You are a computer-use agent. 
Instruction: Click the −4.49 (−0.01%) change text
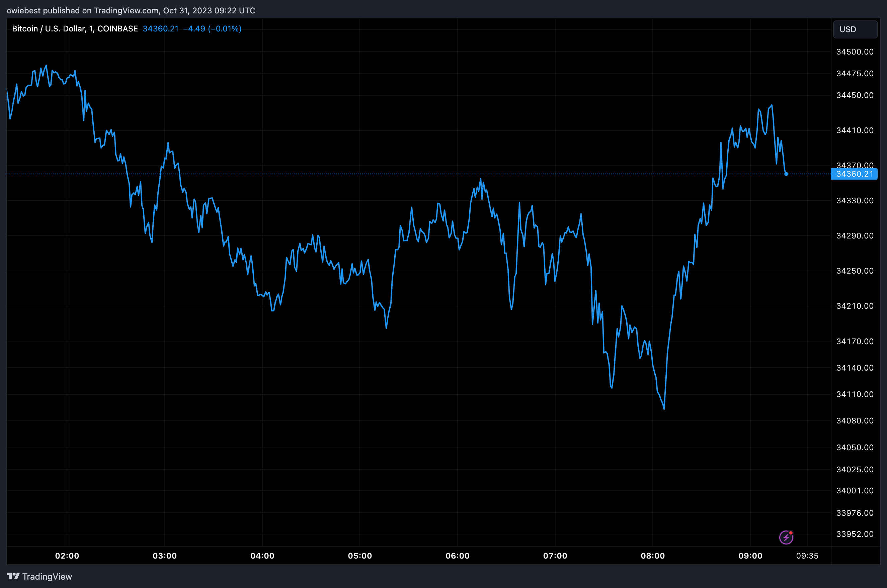click(212, 29)
